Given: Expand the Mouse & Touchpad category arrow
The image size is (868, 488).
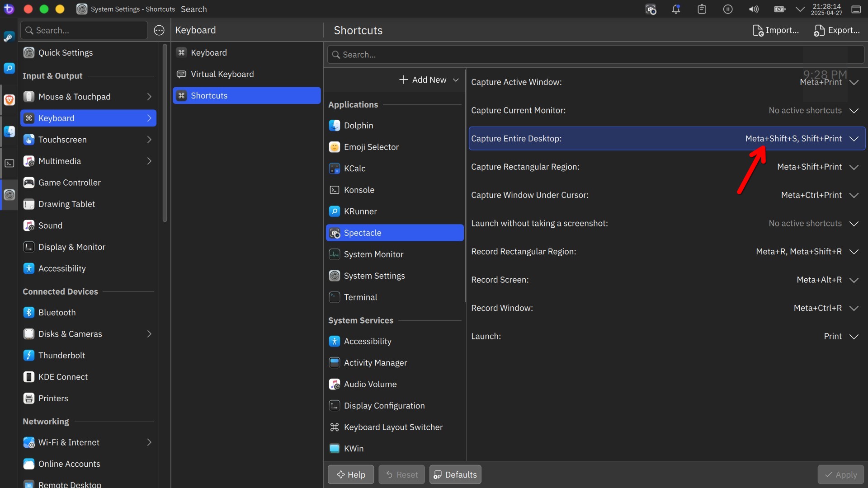Looking at the screenshot, I should coord(149,97).
